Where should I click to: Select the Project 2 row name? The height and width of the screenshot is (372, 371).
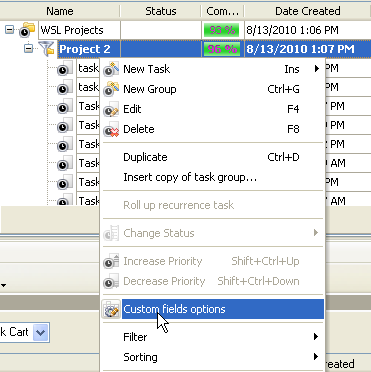pyautogui.click(x=85, y=49)
